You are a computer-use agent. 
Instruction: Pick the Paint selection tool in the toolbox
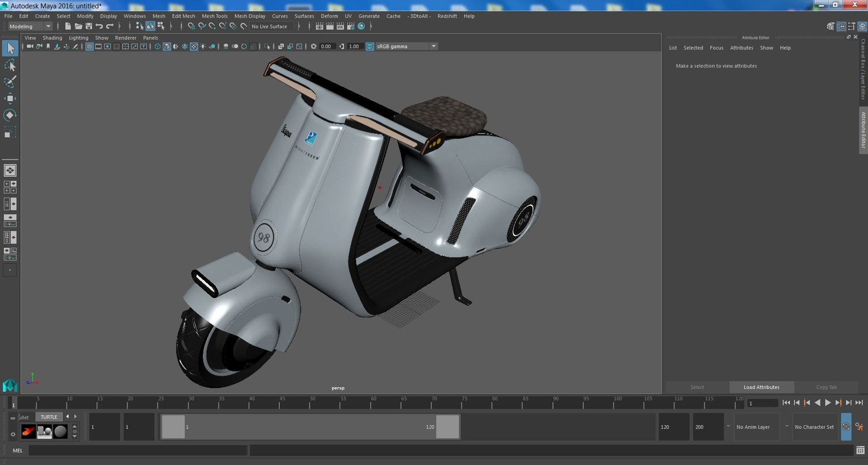(x=10, y=82)
